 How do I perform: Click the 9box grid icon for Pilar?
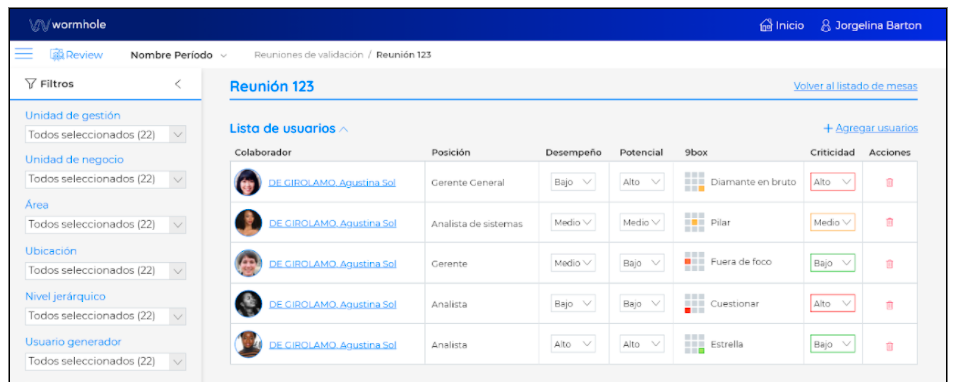[x=695, y=222]
